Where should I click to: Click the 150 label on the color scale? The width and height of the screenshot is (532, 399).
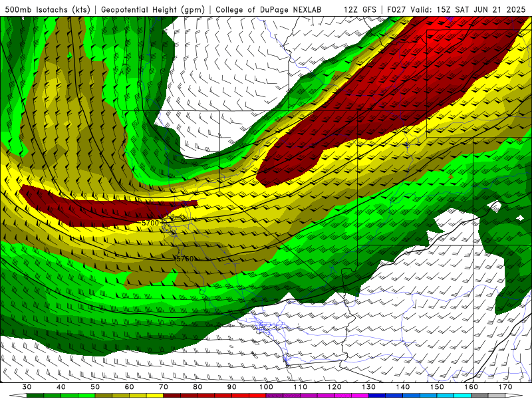[437, 387]
